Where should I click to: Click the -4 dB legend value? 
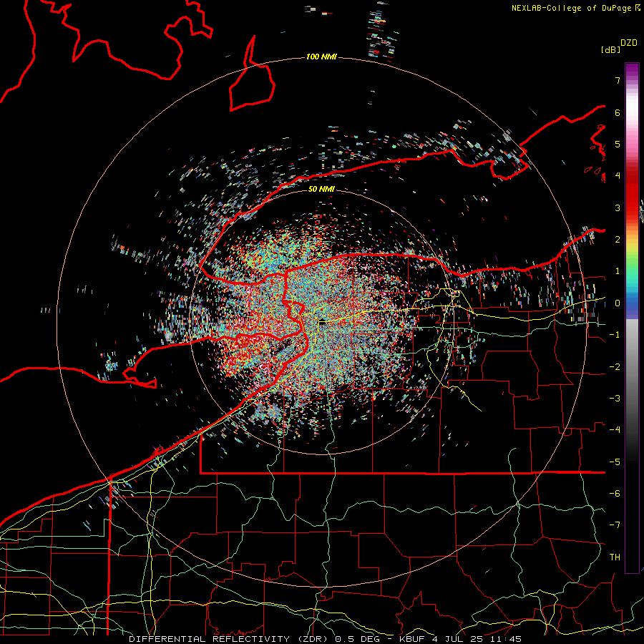coord(615,430)
